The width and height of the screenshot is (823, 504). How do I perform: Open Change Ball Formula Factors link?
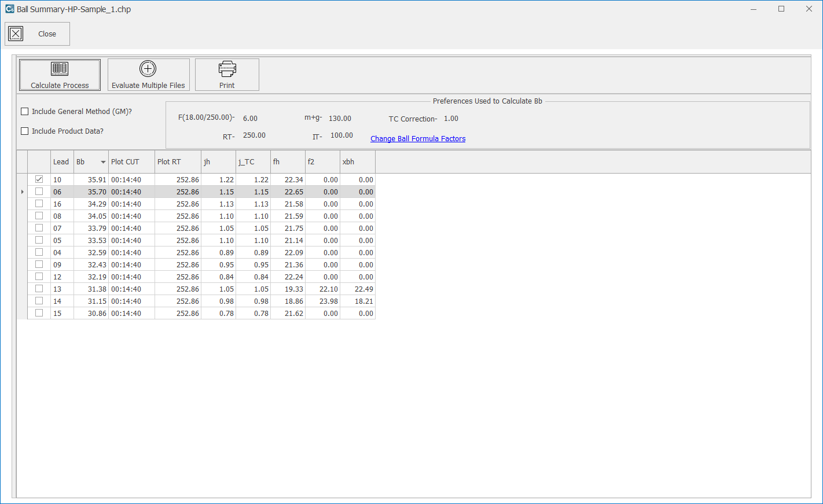pos(418,139)
